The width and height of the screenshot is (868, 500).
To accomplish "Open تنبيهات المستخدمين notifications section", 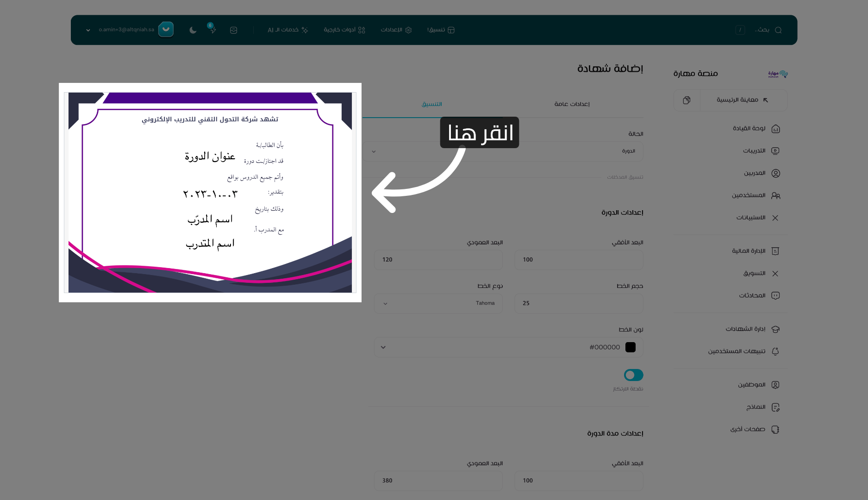I will (776, 351).
